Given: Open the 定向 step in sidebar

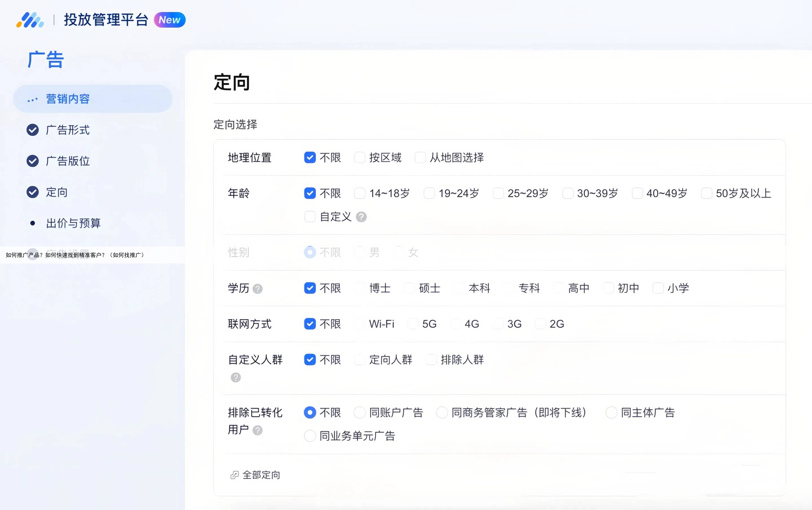Looking at the screenshot, I should 57,192.
